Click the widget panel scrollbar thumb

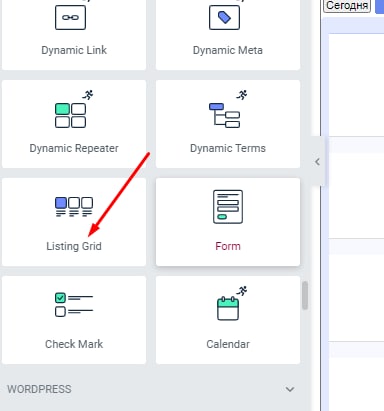(x=305, y=296)
